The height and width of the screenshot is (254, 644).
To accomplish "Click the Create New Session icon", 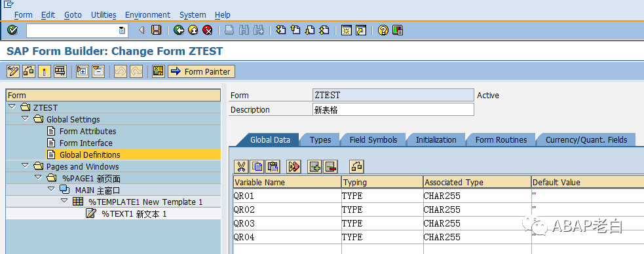I will click(347, 30).
